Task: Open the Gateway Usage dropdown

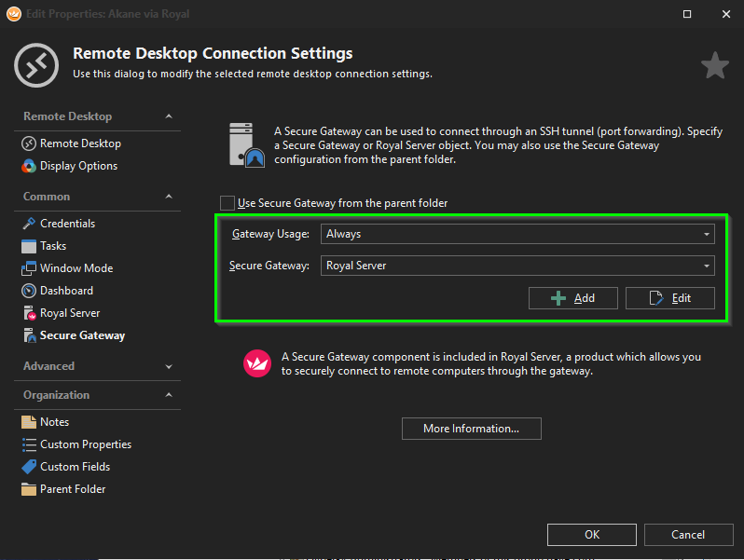Action: 517,234
